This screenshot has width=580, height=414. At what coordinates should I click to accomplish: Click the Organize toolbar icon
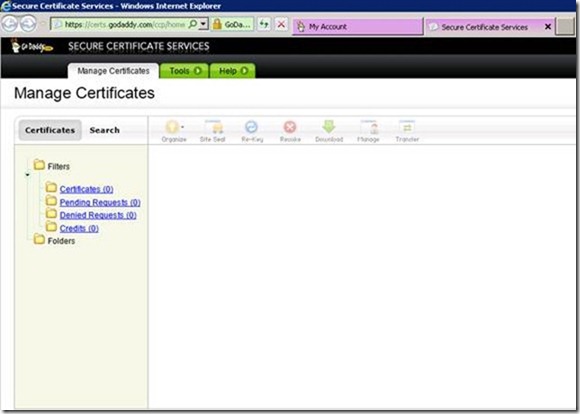pos(172,127)
